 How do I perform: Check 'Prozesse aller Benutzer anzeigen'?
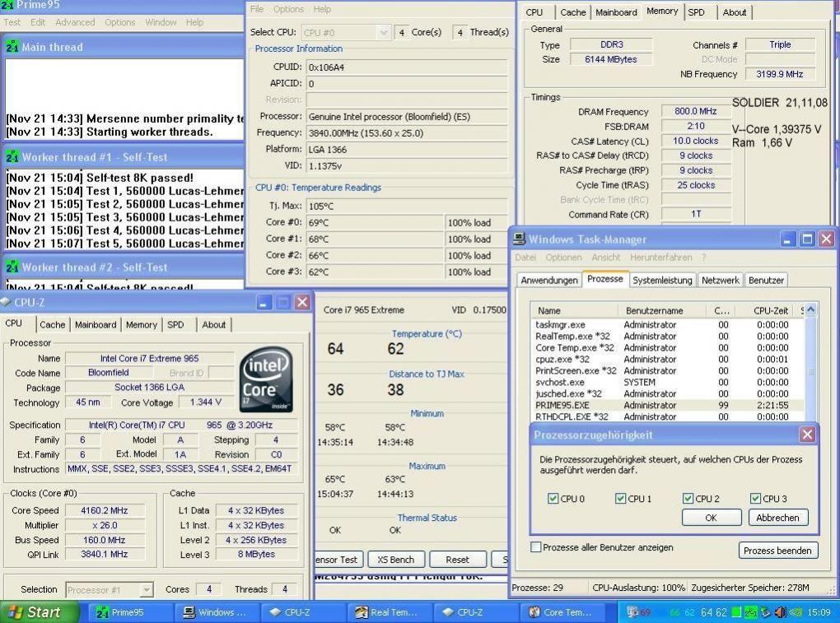pyautogui.click(x=536, y=547)
